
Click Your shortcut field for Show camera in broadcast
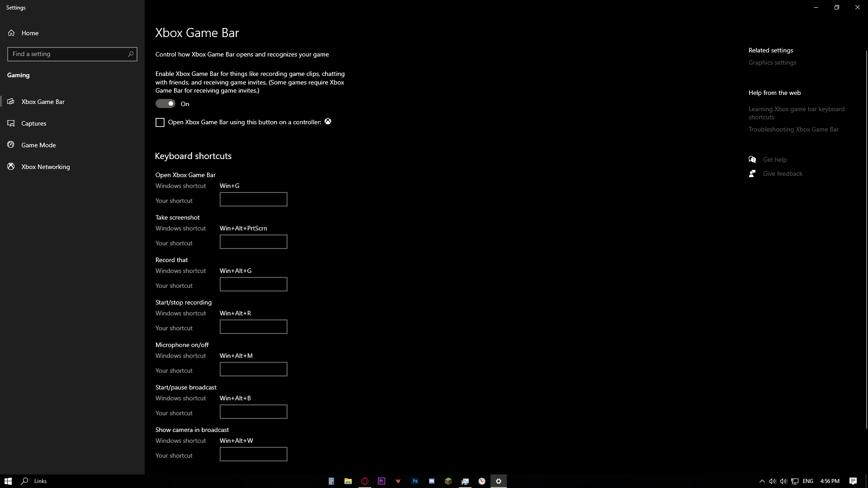click(x=254, y=454)
